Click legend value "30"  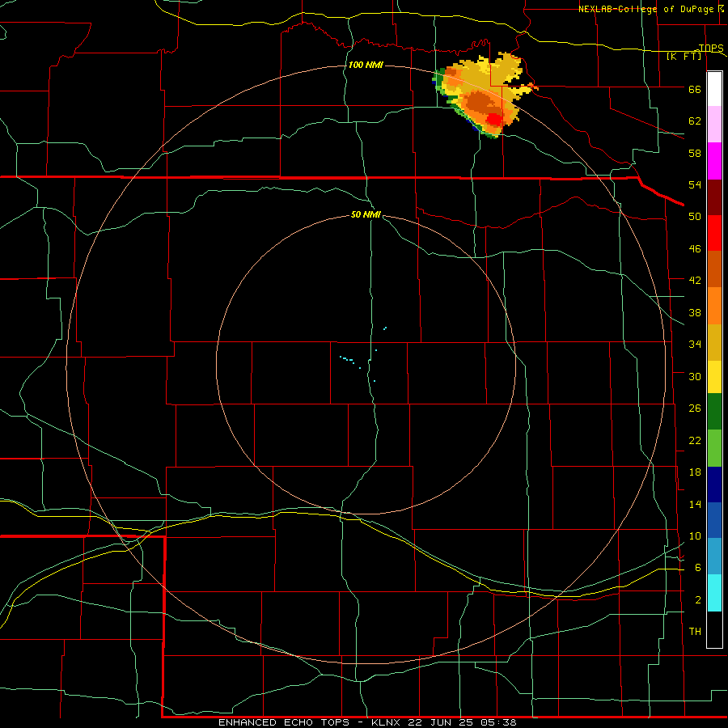click(x=695, y=376)
